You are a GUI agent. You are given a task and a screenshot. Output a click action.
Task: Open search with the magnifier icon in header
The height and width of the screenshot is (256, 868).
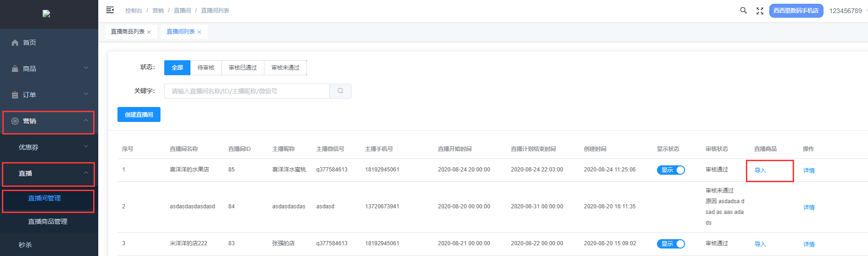pyautogui.click(x=743, y=10)
